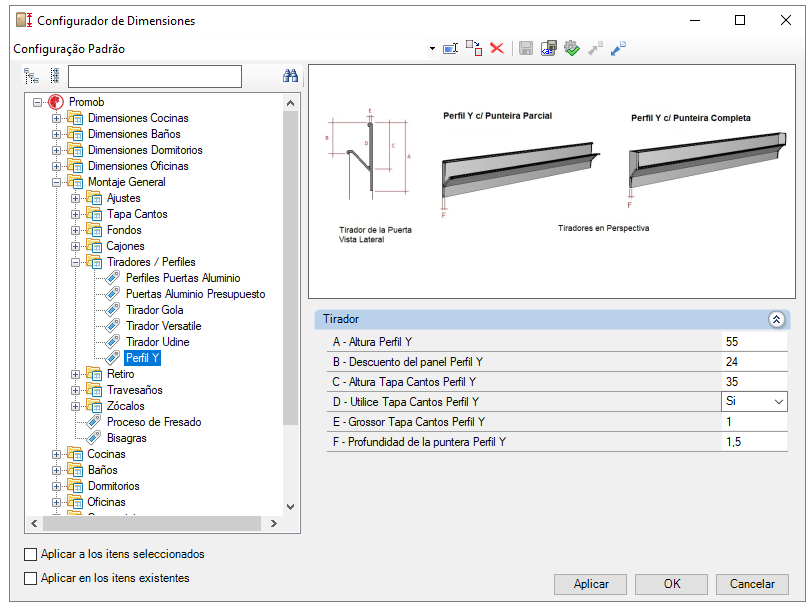Click the Tirador Gola tag icon

coord(112,310)
